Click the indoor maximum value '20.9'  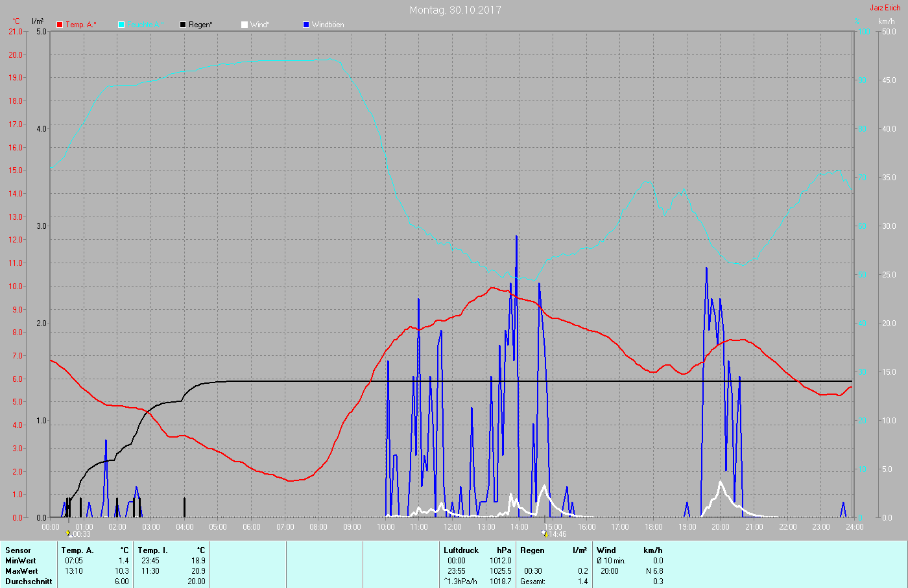(198, 571)
